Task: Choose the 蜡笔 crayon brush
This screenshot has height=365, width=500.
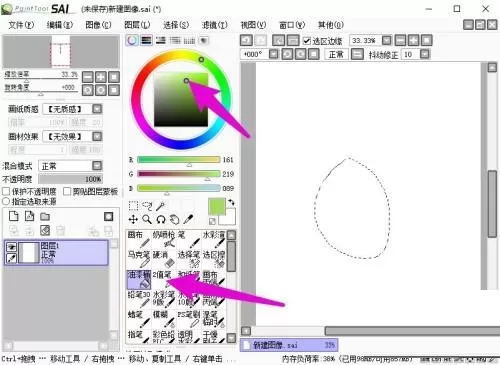Action: click(x=139, y=319)
